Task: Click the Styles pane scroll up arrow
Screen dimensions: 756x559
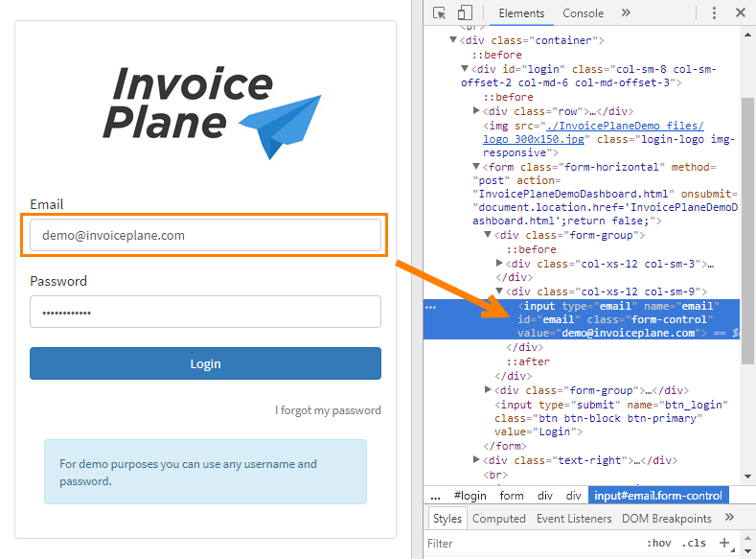Action: pos(747,538)
